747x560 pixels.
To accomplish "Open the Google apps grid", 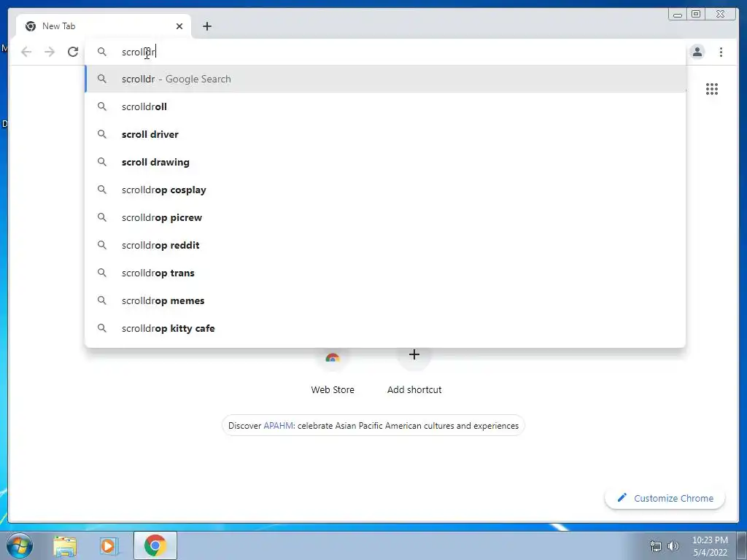I will click(x=712, y=89).
